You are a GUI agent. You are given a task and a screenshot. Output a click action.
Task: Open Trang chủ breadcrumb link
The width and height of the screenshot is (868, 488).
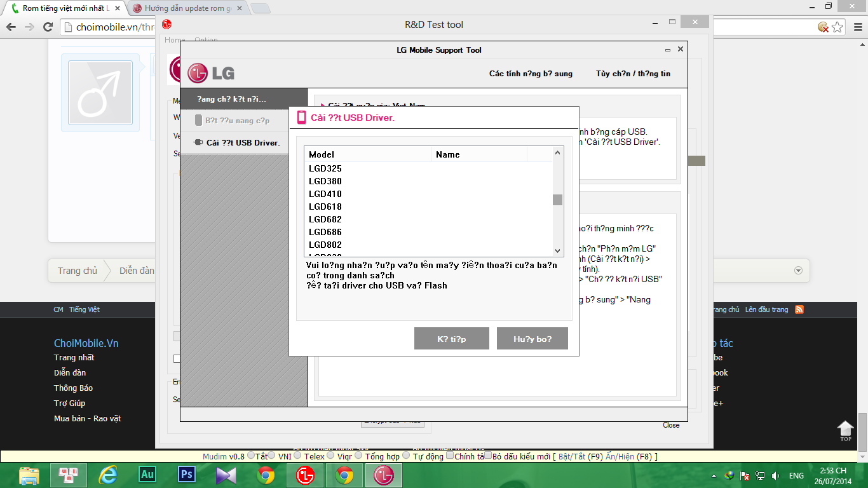[78, 271]
